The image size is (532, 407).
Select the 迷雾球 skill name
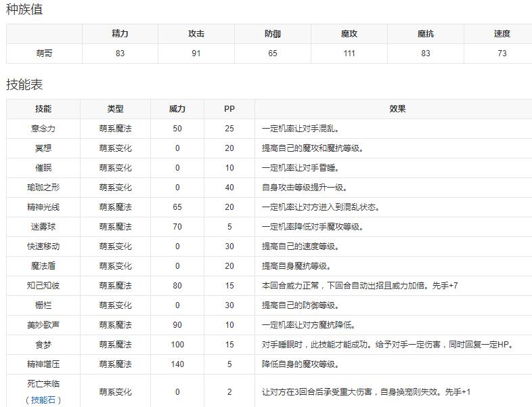click(44, 226)
